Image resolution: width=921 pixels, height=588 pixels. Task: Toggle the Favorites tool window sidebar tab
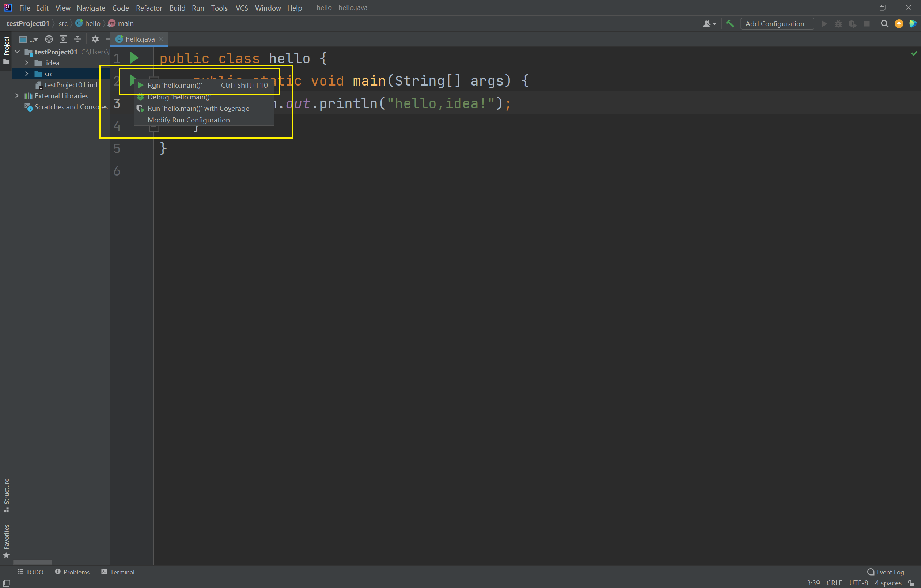[6, 540]
